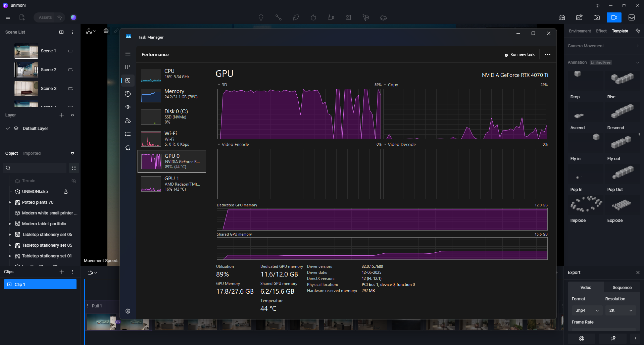Add a new clip with plus icon

(62, 272)
